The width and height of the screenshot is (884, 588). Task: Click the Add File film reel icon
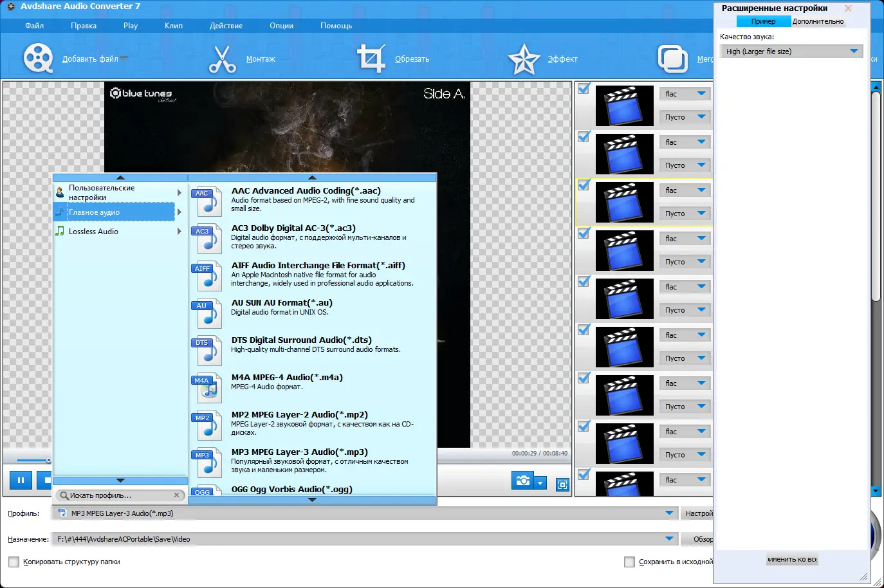point(38,59)
